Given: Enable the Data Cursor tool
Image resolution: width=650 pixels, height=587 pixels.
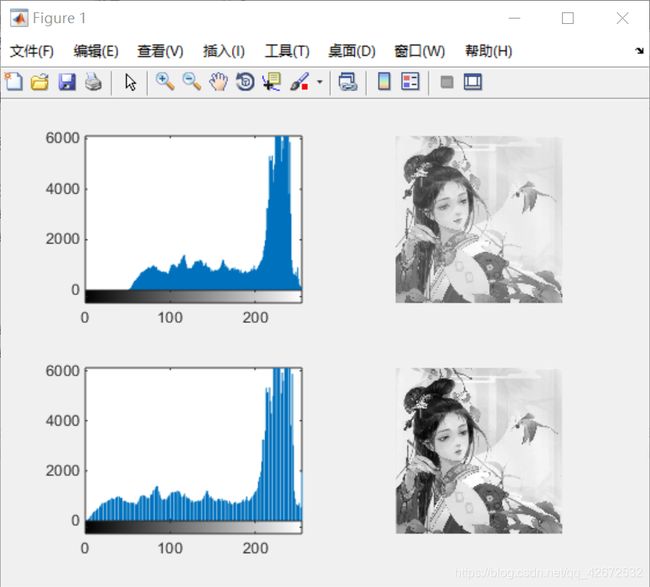Looking at the screenshot, I should (x=272, y=82).
